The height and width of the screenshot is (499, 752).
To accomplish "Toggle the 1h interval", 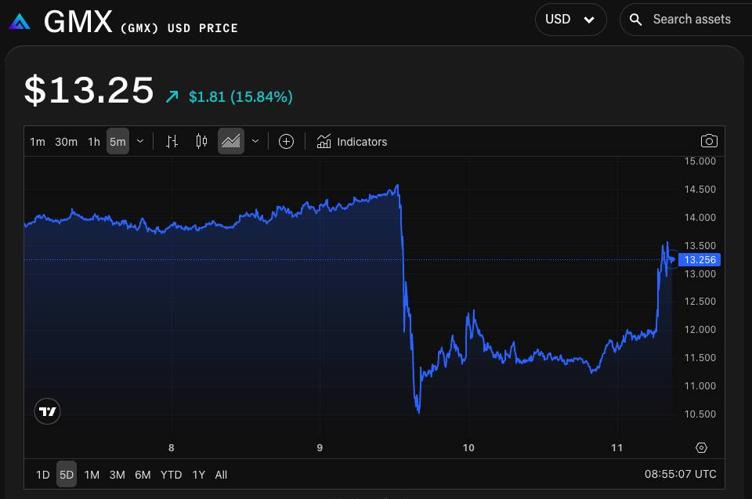I will click(x=94, y=142).
